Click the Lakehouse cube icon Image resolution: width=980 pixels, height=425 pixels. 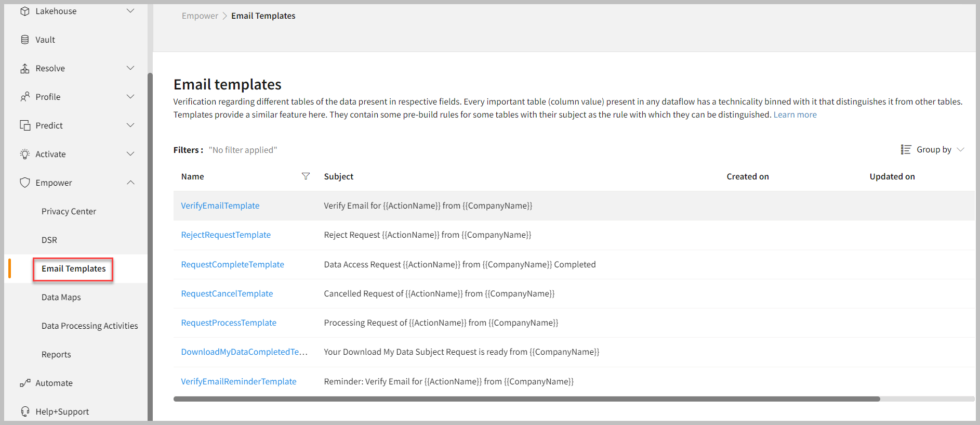point(25,11)
